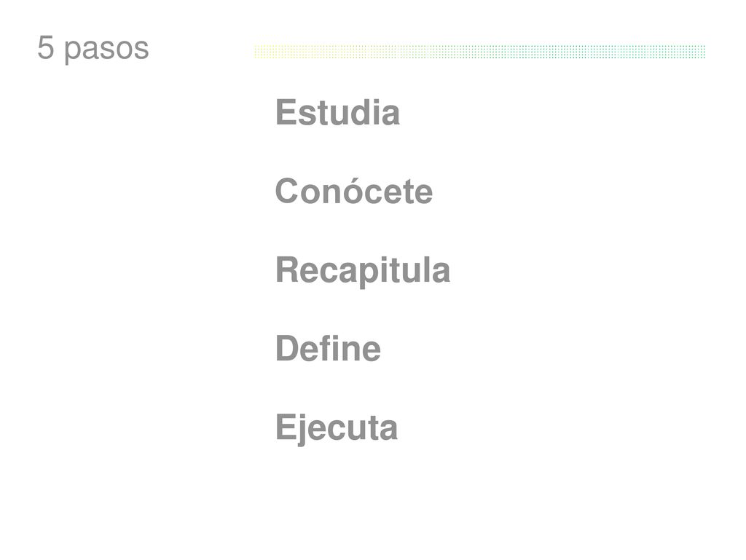Select the word 'Estudia'
This screenshot has width=746, height=560.
[x=337, y=112]
